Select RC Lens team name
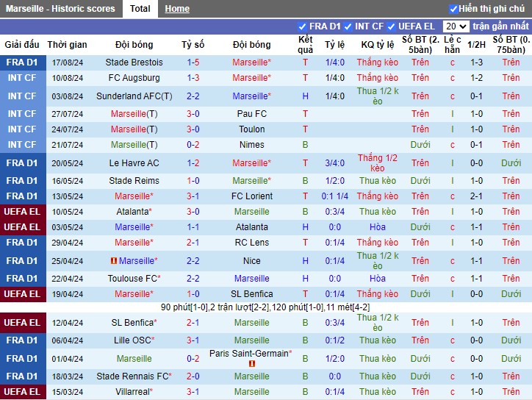 (252, 243)
